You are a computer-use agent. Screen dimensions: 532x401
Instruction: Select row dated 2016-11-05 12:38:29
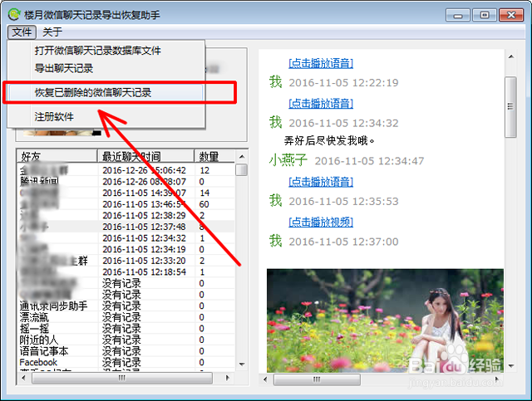click(x=126, y=216)
